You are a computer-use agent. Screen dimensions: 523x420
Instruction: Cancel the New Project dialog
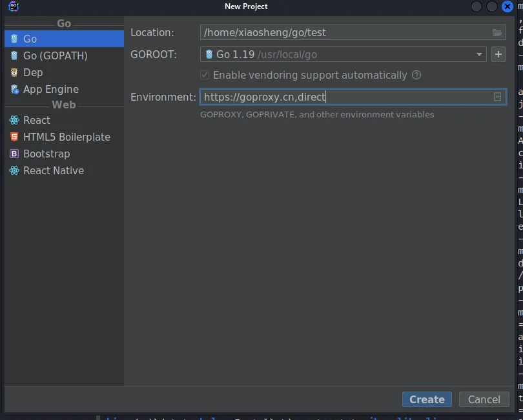(484, 399)
